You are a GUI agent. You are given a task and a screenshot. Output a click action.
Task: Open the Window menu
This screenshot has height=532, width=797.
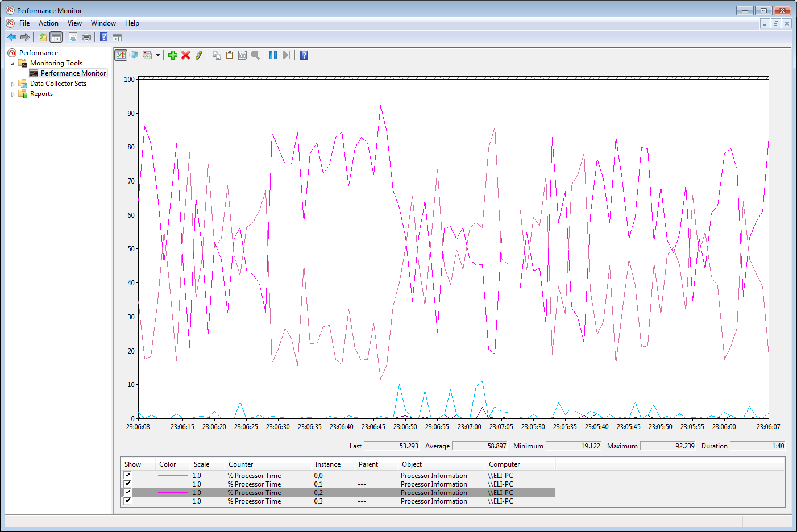[x=103, y=23]
